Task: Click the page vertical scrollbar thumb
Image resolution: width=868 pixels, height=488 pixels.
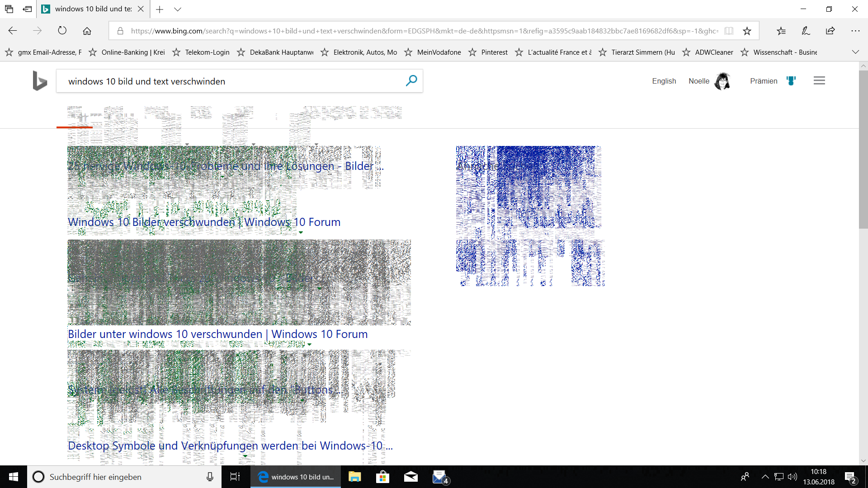Action: 863,149
